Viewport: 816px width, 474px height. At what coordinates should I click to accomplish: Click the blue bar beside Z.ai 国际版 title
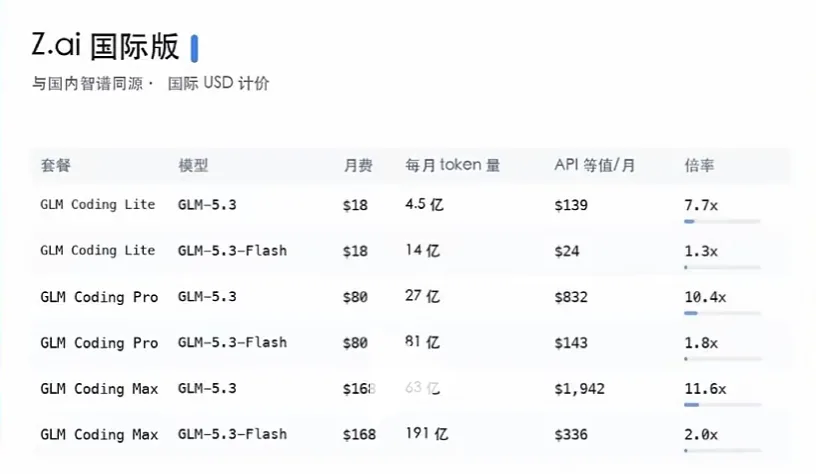(195, 48)
